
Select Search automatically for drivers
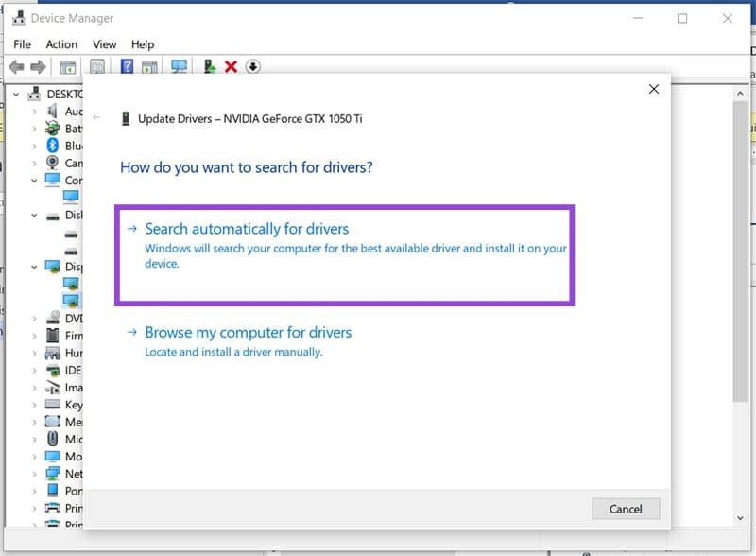(x=248, y=229)
